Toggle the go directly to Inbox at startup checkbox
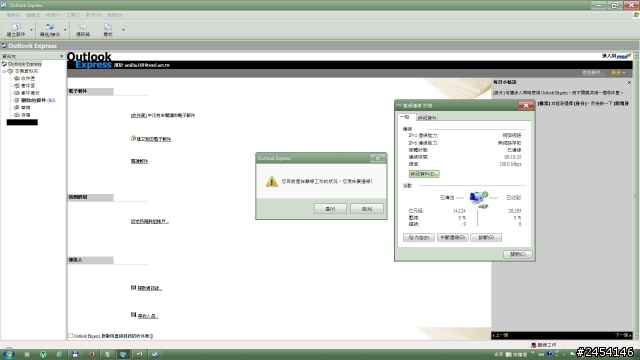Image resolution: width=640 pixels, height=360 pixels. point(71,336)
